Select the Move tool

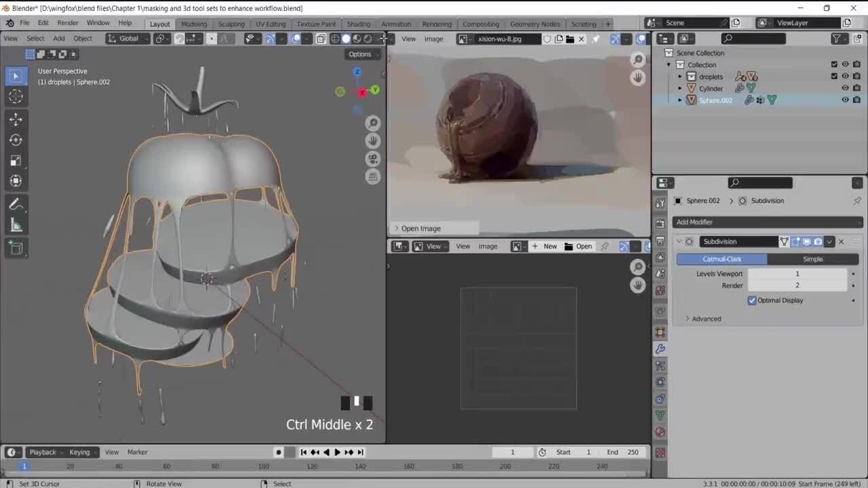[16, 119]
